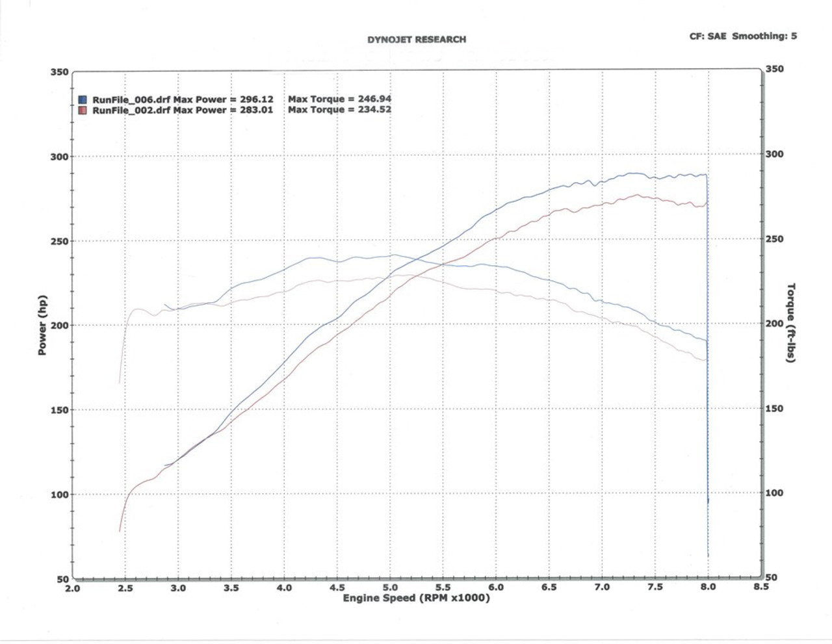Click the 100 tick on Power axis
Screen dimensions: 832x644
pyautogui.click(x=59, y=495)
